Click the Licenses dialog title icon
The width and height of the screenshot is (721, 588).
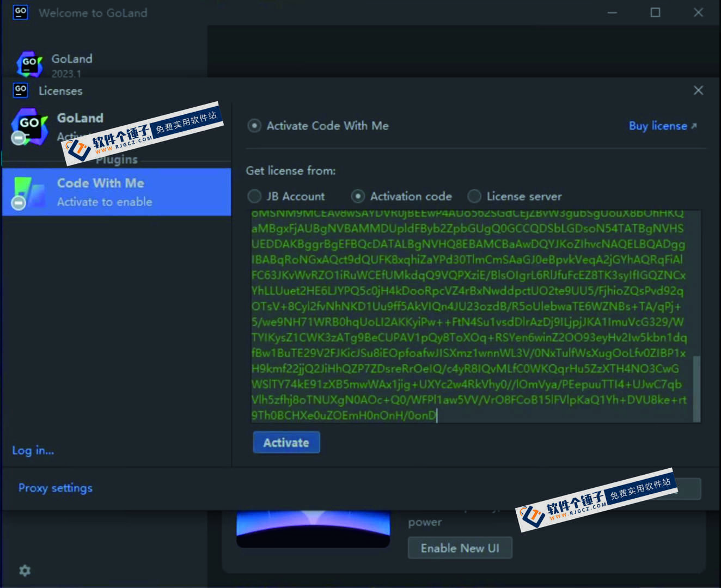click(21, 90)
